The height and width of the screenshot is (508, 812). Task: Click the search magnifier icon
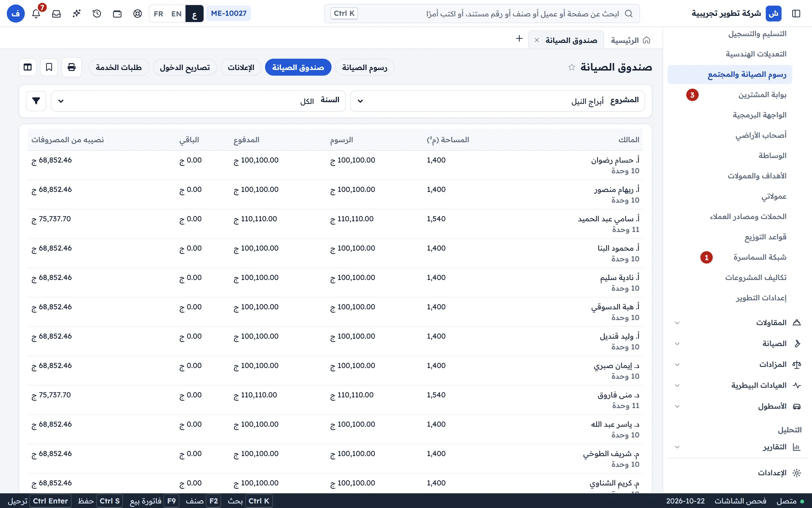click(629, 14)
